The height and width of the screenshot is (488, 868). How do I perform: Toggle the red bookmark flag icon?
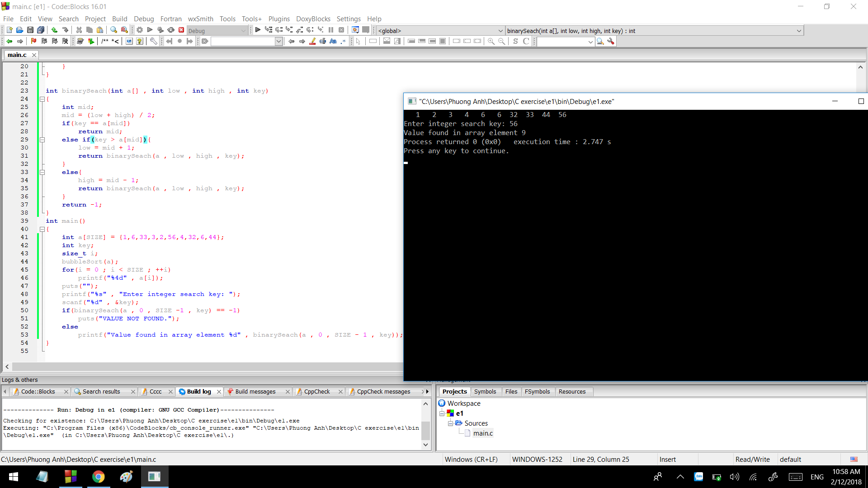(x=33, y=41)
